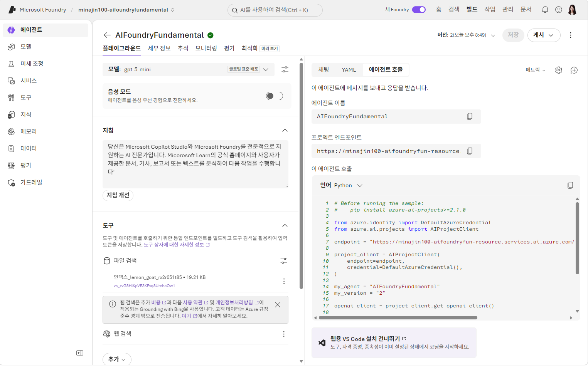
Task: Go back with the arrow beside AIFoundryFundamental
Action: pos(107,35)
